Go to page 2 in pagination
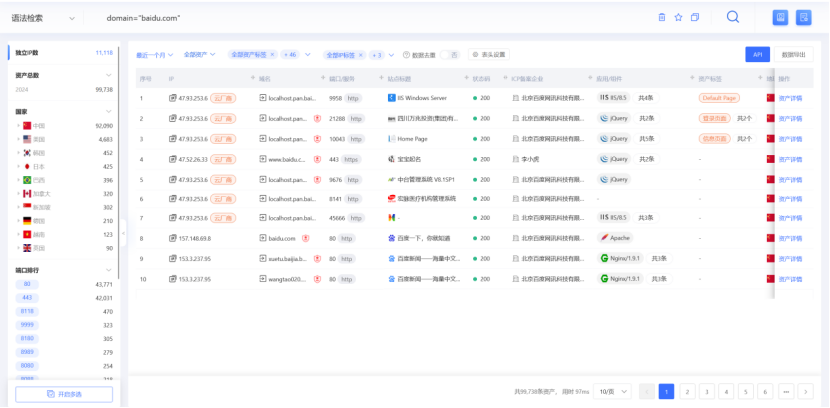830x408 pixels. [687, 392]
